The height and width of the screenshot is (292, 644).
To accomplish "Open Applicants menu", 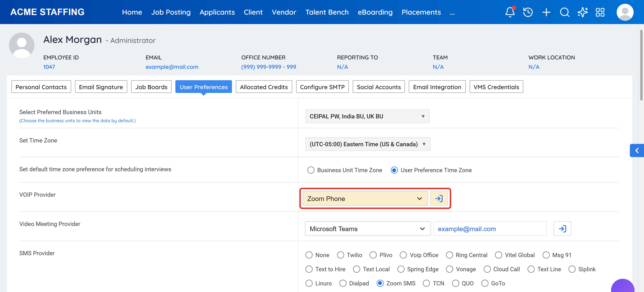I will point(217,12).
